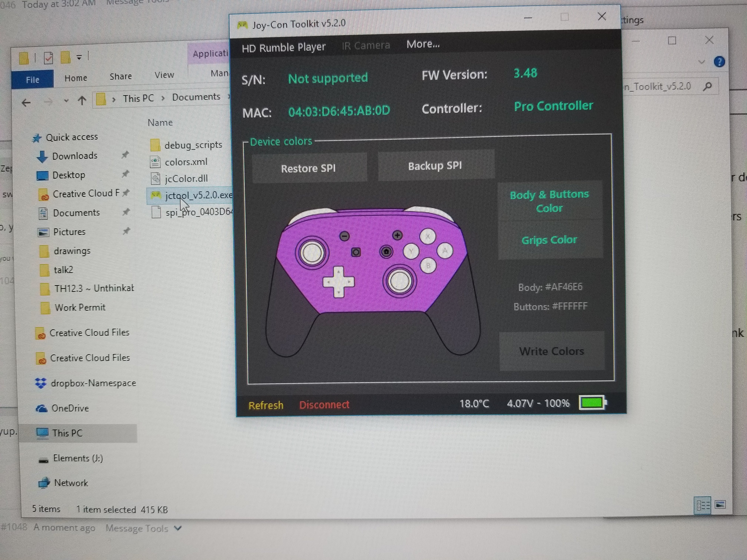
Task: Click the search magnifier in File Explorer
Action: point(707,87)
